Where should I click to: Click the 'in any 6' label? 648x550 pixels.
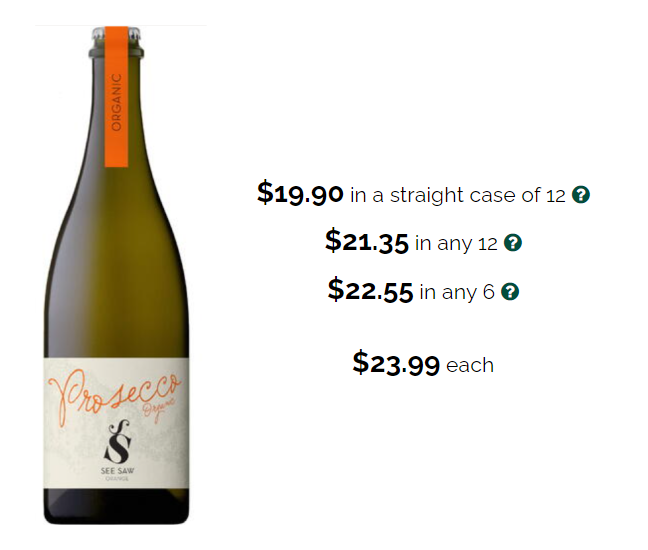457,292
